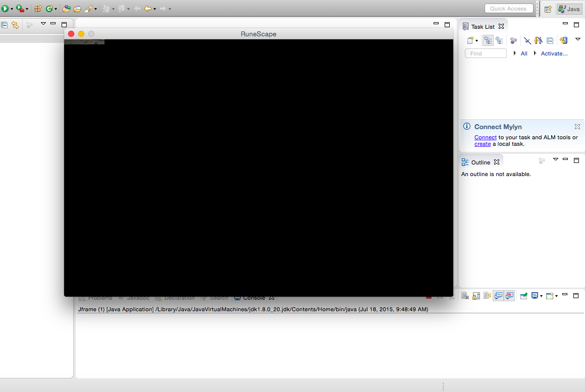Click Open Task folder icon
The width and height of the screenshot is (585, 392).
(77, 8)
